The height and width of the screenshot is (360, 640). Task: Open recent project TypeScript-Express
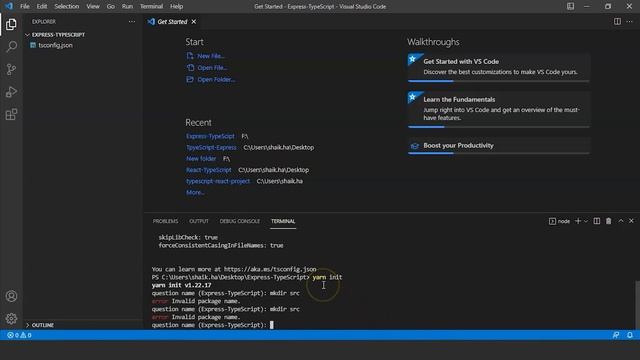211,147
